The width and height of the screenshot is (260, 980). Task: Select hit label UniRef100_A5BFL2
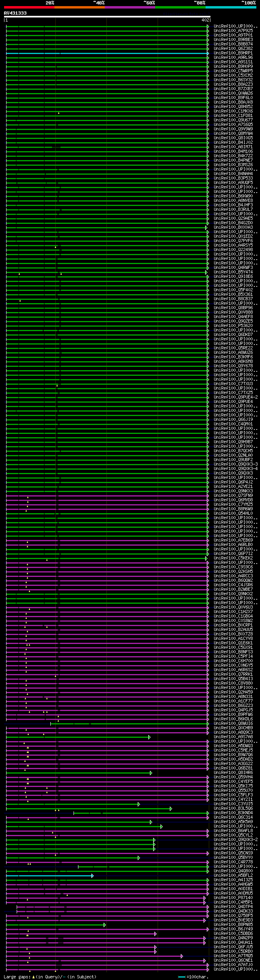coord(233,875)
